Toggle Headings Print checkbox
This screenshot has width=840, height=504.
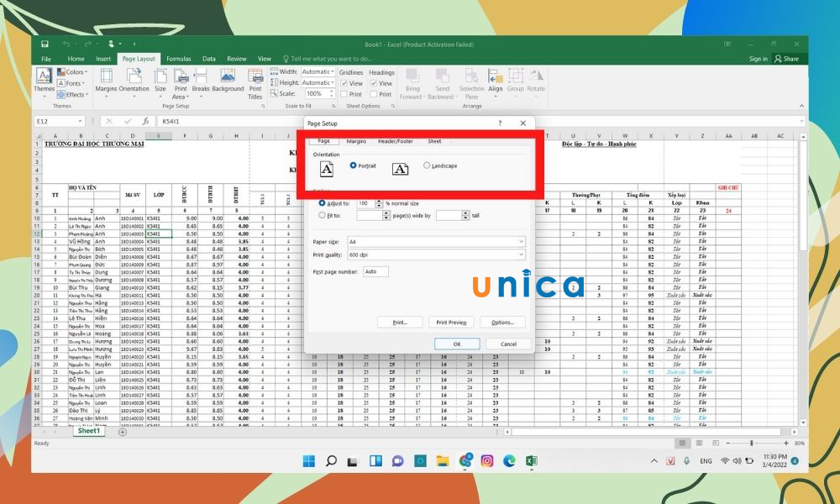pos(374,94)
